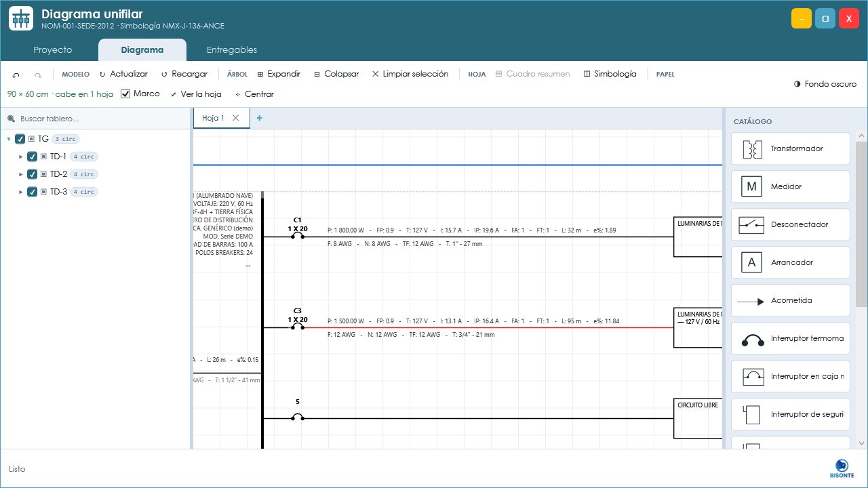Click the undo arrow icon
The image size is (868, 488).
(x=16, y=75)
